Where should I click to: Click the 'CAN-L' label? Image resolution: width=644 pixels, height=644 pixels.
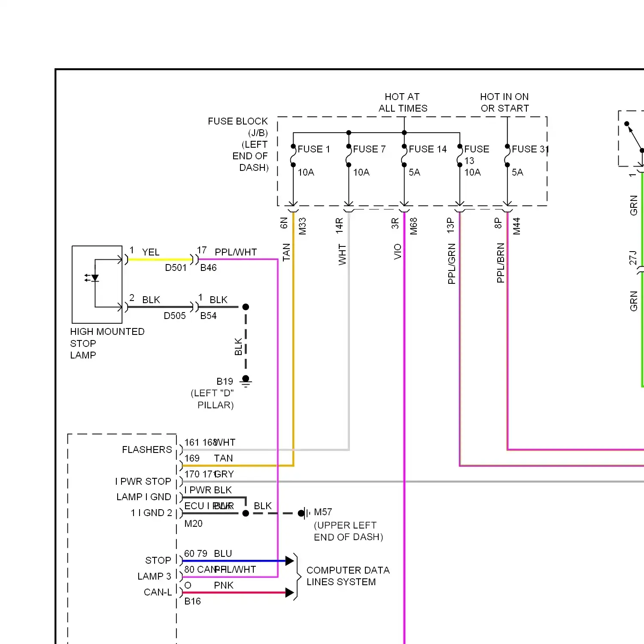(x=158, y=592)
